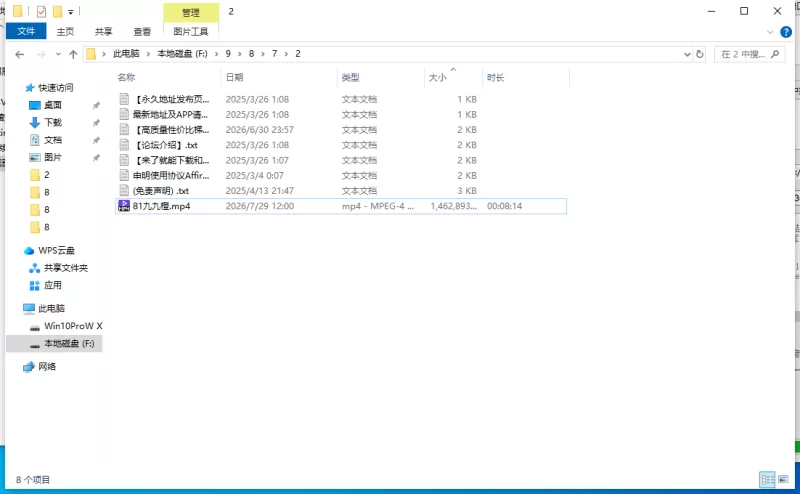Click the Properties checkmark icon in the title bar
Viewport: 800px width, 494px height.
[x=41, y=11]
